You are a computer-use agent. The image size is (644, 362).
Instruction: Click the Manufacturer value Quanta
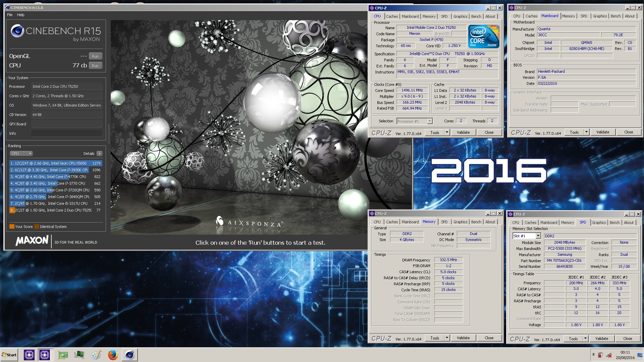click(x=586, y=29)
